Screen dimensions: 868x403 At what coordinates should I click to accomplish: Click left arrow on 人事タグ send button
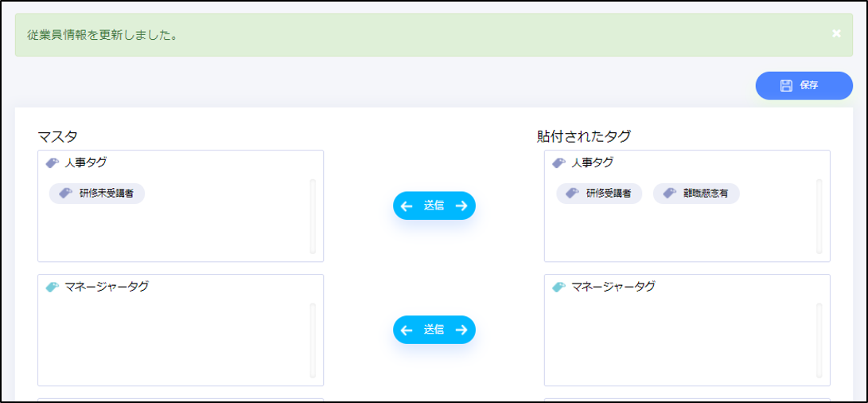(x=407, y=205)
